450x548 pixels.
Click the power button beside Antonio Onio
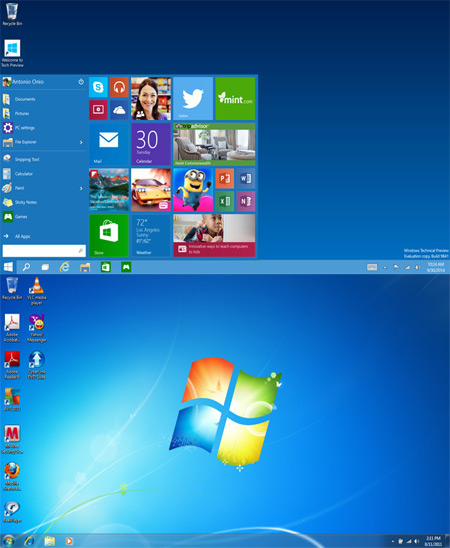(81, 82)
